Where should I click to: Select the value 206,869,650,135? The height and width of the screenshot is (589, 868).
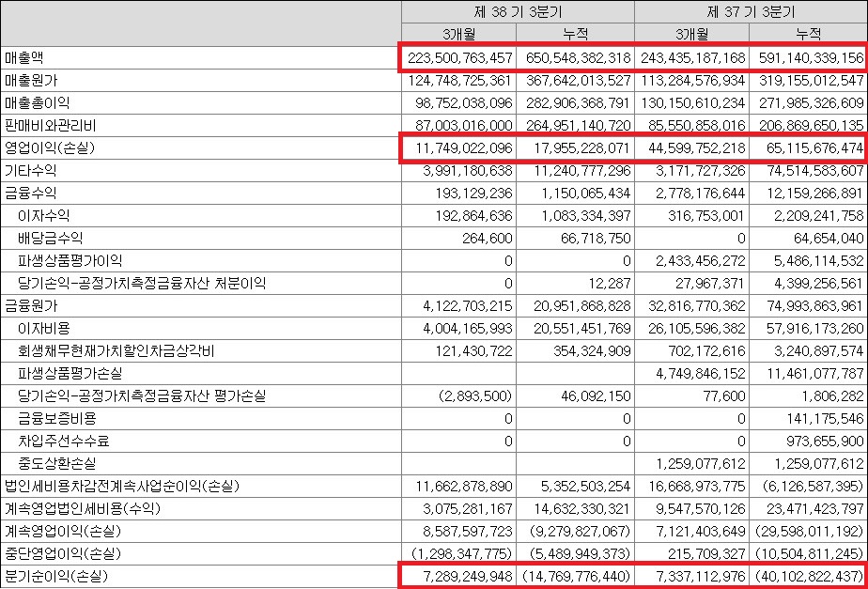coord(811,126)
